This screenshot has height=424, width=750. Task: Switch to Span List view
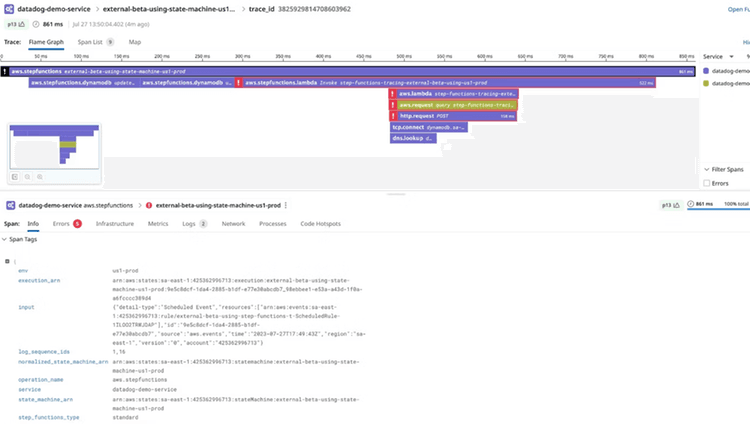click(96, 42)
